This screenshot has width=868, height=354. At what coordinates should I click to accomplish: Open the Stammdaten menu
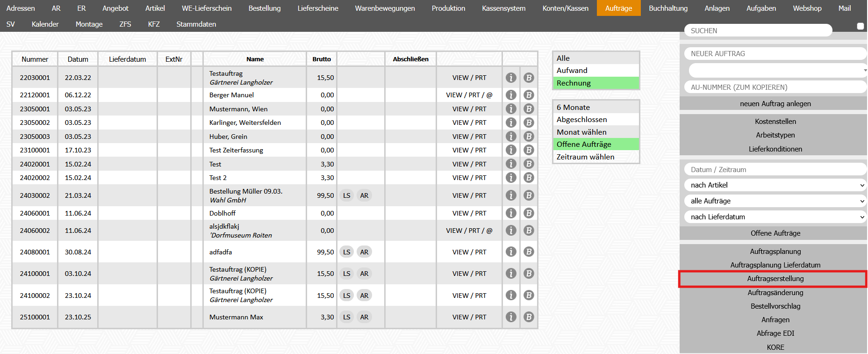coord(196,24)
